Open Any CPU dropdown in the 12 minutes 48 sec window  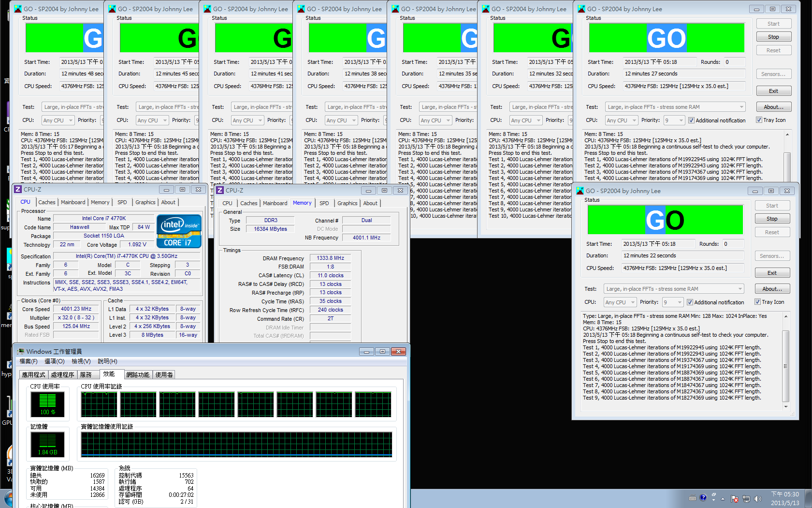point(58,120)
